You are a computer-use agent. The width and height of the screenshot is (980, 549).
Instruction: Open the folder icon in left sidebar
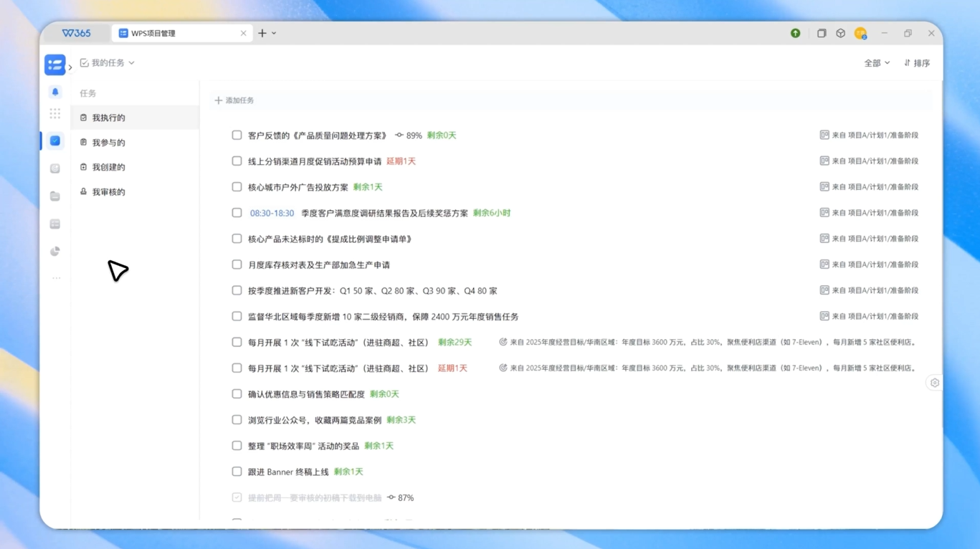tap(55, 196)
